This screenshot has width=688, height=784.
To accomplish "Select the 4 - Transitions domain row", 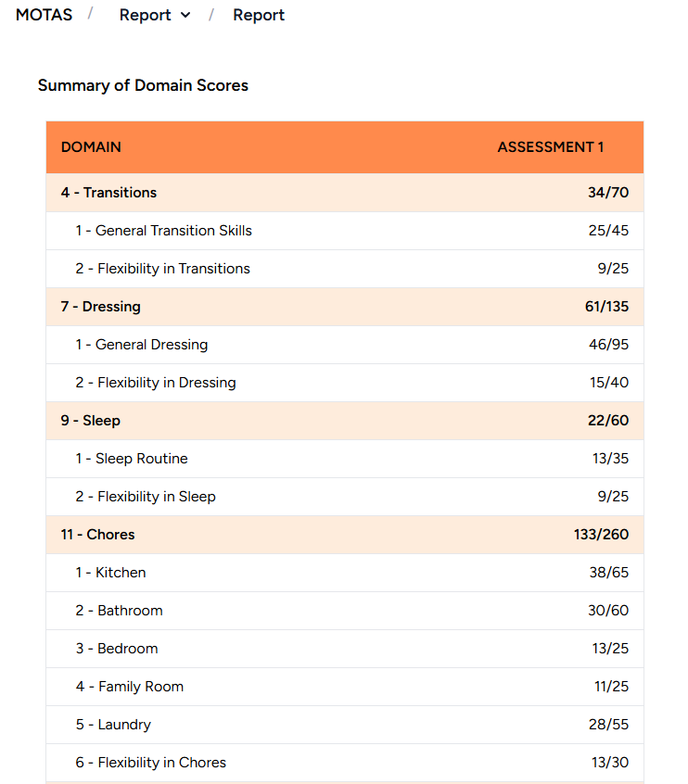I will 108,193.
